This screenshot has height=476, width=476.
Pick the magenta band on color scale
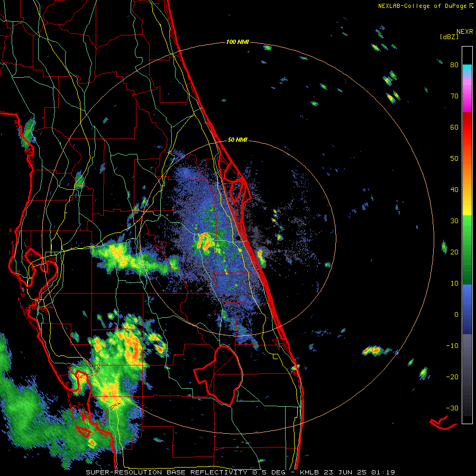(x=467, y=97)
